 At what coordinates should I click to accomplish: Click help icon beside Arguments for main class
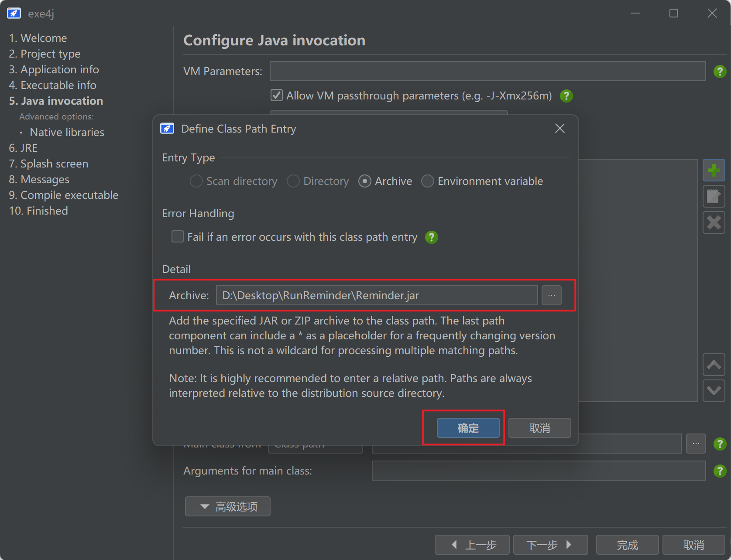click(x=720, y=471)
